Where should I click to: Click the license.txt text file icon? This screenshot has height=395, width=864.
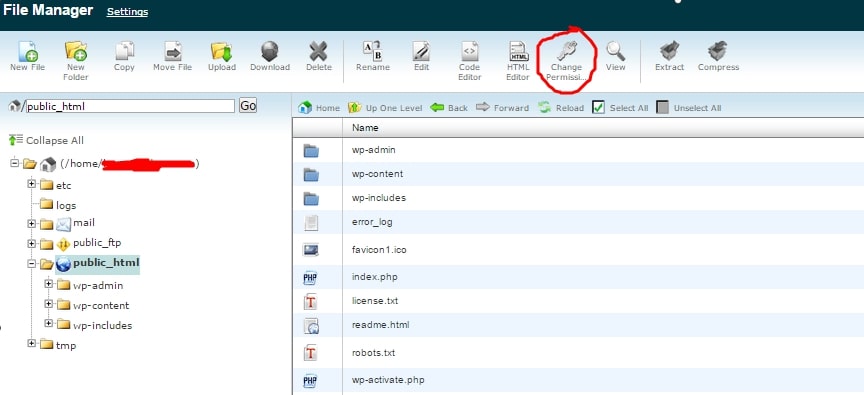311,302
